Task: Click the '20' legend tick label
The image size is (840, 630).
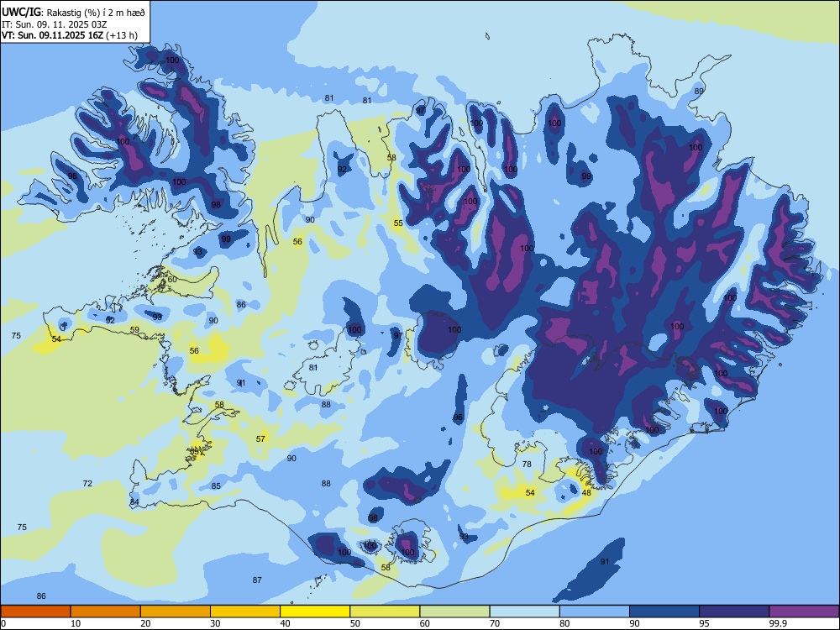Action: tap(145, 623)
